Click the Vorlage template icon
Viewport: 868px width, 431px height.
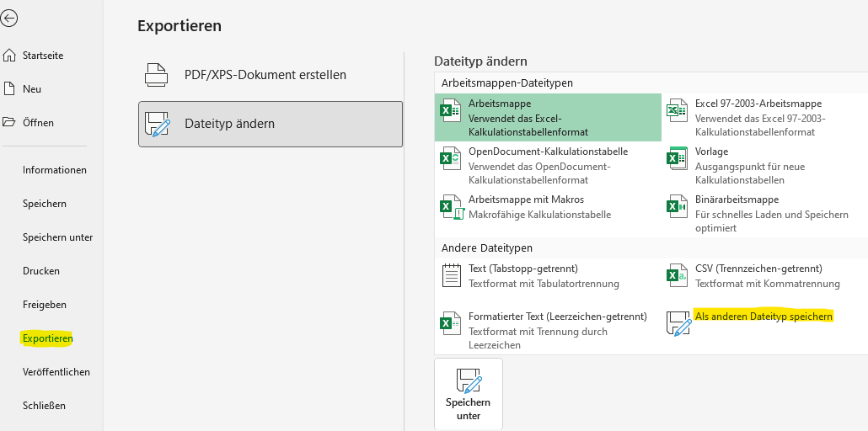click(677, 158)
